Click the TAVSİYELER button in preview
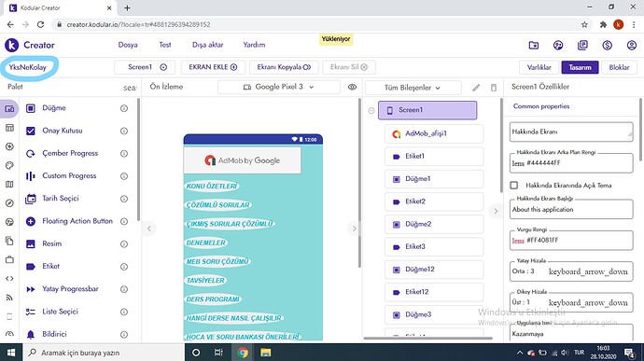The image size is (644, 361). tap(205, 281)
